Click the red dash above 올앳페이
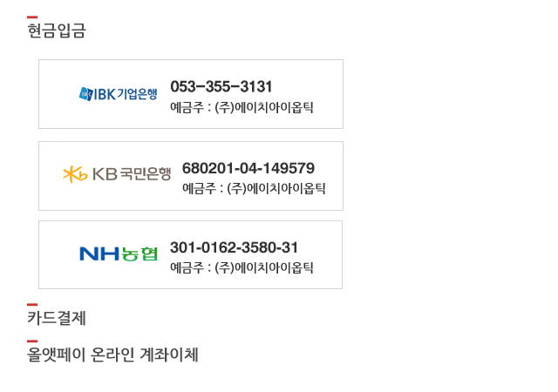 [32, 341]
